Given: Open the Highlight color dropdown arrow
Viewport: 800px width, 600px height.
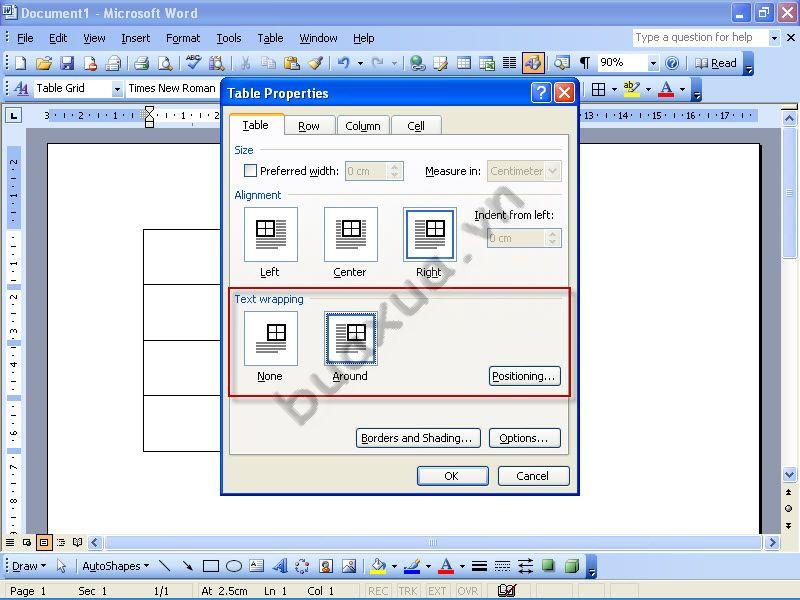Looking at the screenshot, I should point(648,90).
